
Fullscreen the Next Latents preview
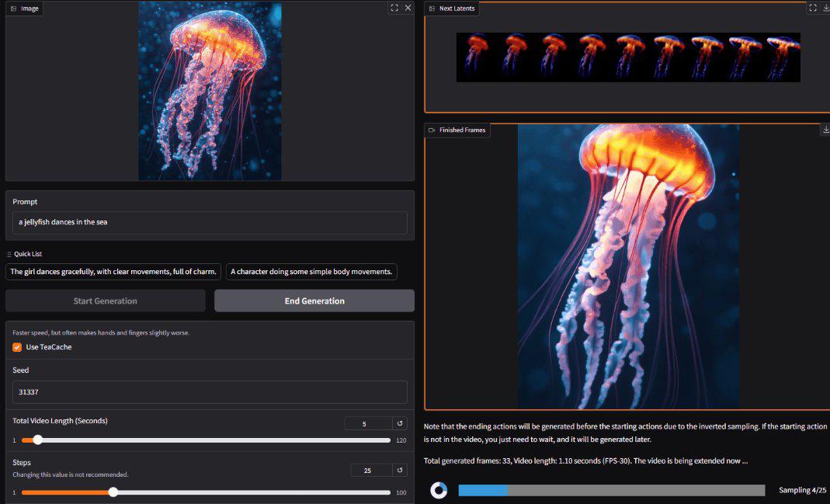tap(812, 7)
